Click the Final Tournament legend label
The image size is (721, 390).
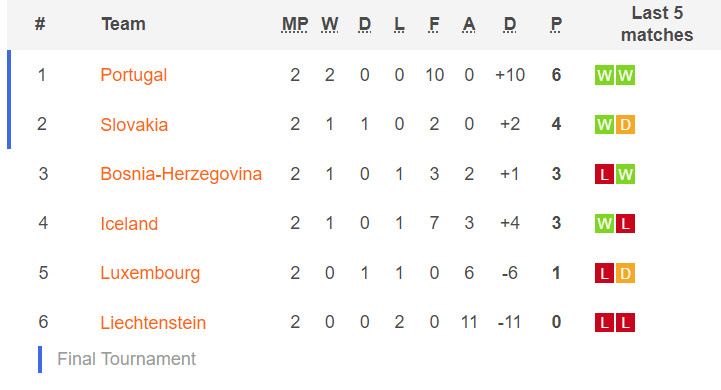pyautogui.click(x=126, y=359)
